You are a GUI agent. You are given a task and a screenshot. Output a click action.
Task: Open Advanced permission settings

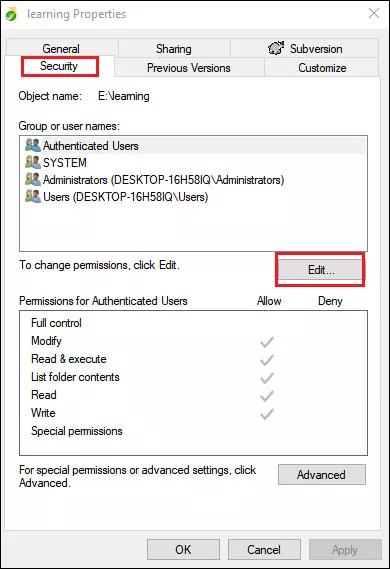coord(322,475)
